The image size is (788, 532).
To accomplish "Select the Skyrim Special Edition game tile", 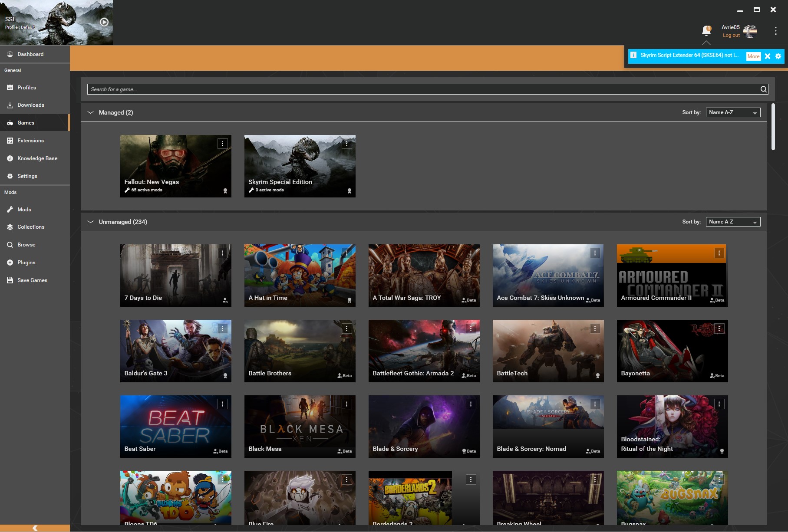I will point(300,166).
